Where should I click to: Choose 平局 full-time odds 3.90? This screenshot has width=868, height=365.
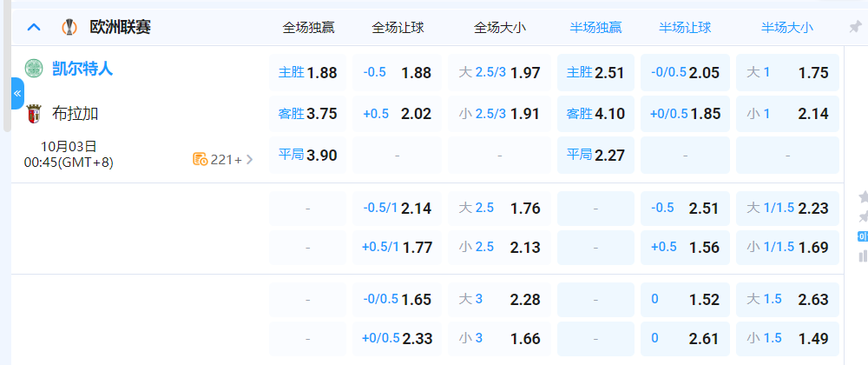[308, 156]
